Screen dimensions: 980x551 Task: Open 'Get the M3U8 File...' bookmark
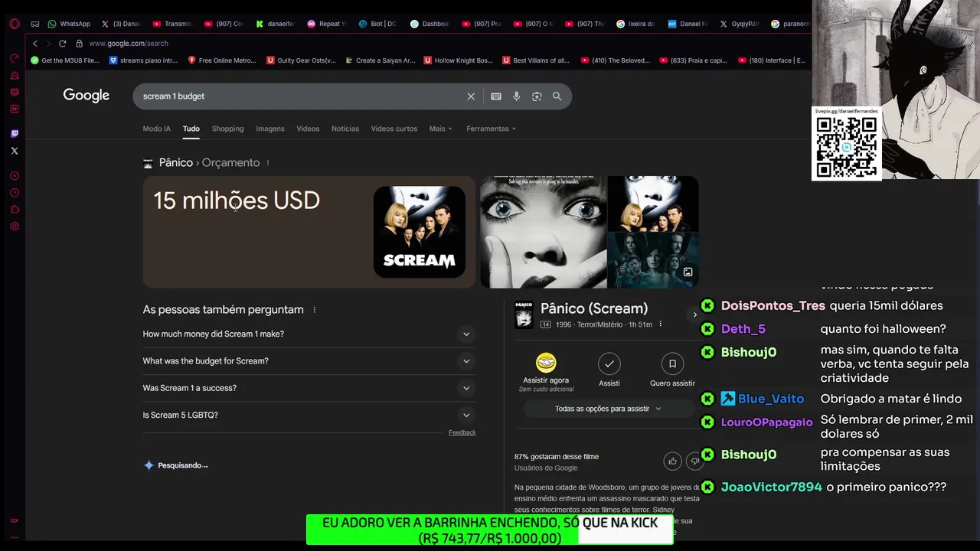[65, 60]
